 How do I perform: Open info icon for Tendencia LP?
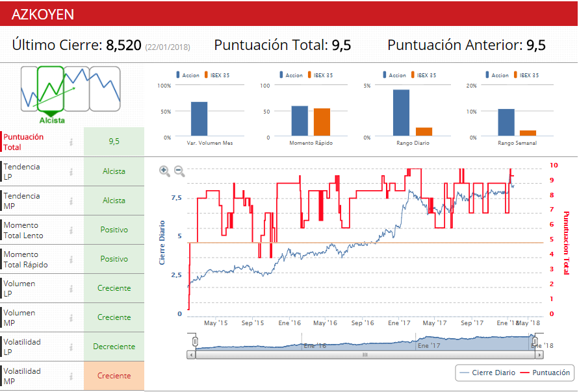coord(71,172)
